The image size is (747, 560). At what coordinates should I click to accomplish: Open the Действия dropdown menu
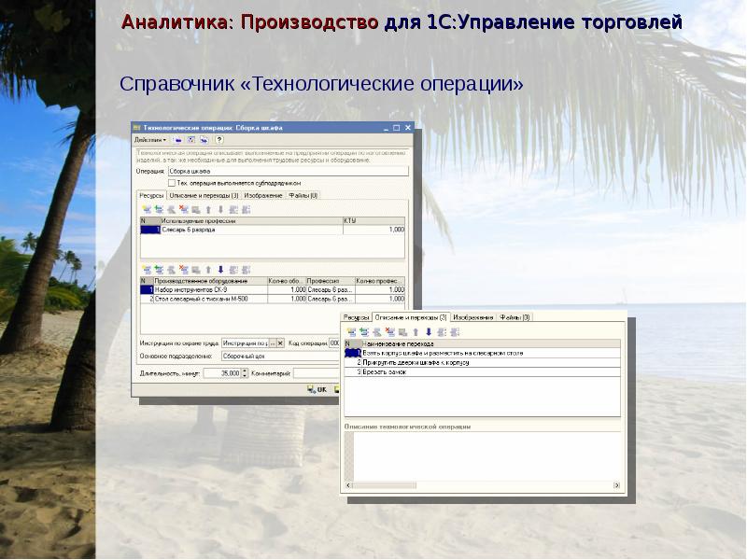point(151,139)
